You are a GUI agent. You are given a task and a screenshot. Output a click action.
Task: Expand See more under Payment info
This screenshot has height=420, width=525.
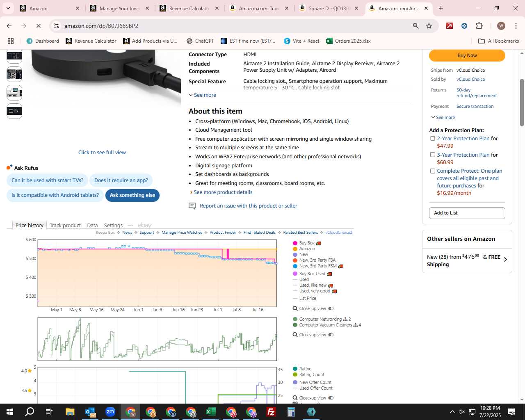pyautogui.click(x=443, y=117)
